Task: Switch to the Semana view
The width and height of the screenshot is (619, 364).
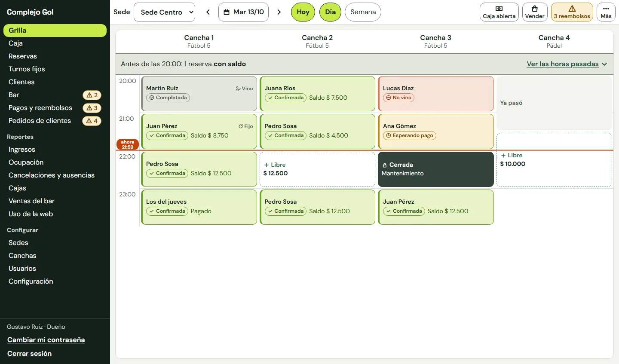Action: pyautogui.click(x=363, y=12)
